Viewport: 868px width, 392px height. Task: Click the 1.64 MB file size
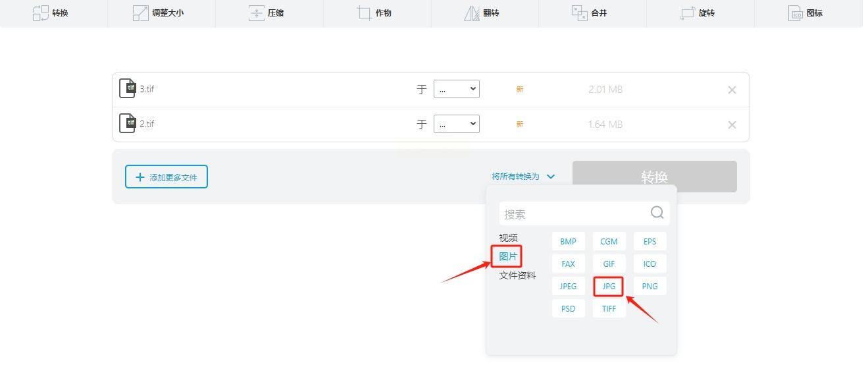(605, 124)
